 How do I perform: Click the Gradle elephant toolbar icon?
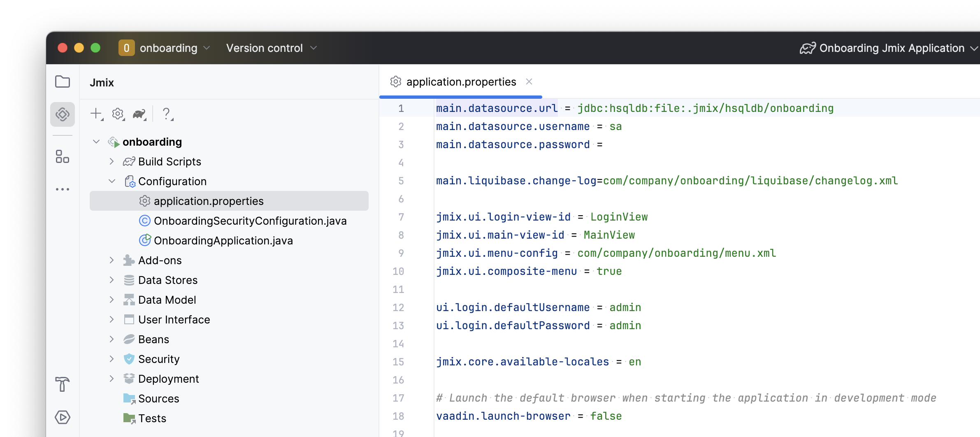(x=139, y=114)
